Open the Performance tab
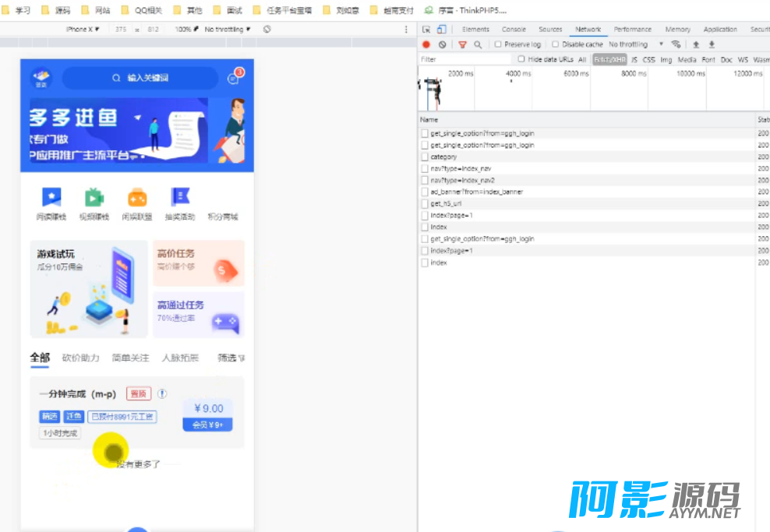 coord(633,30)
